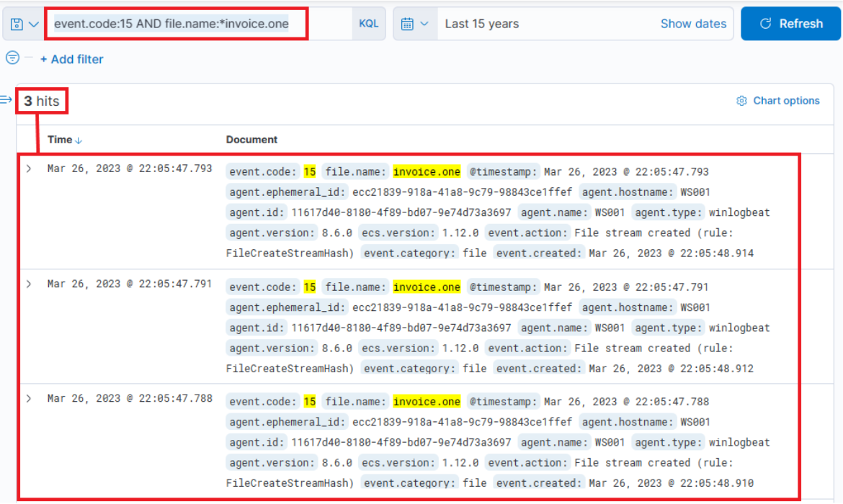Open the saved queries menu icon

click(x=24, y=24)
